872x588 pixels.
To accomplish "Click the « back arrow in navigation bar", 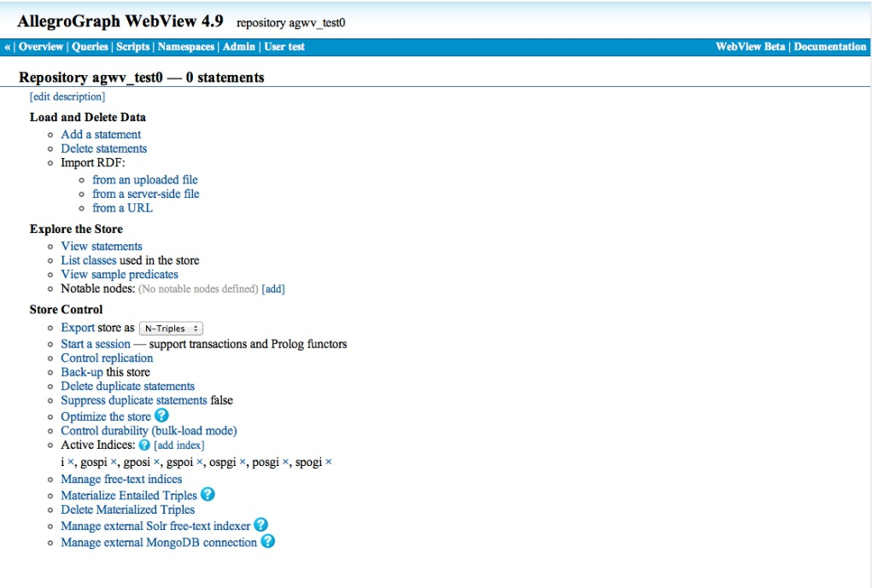I will coord(7,47).
